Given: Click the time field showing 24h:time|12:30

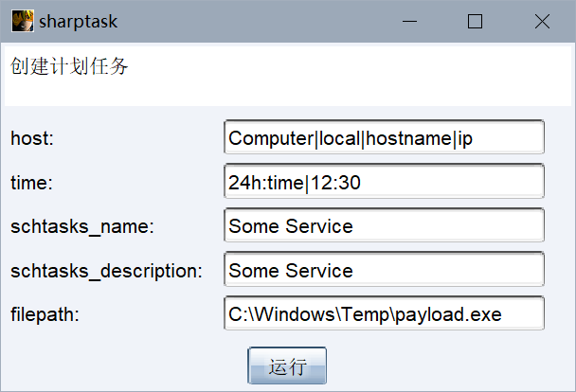Looking at the screenshot, I should coord(384,182).
